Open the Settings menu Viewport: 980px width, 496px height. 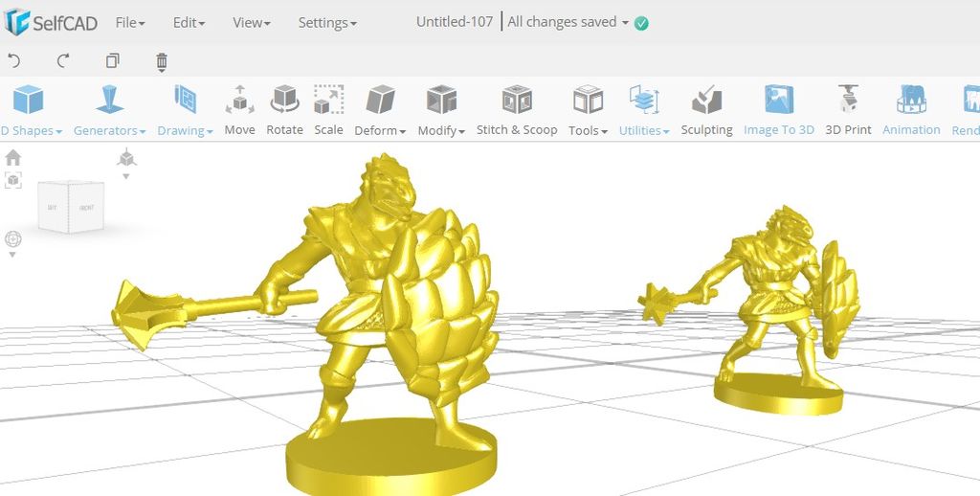[327, 22]
